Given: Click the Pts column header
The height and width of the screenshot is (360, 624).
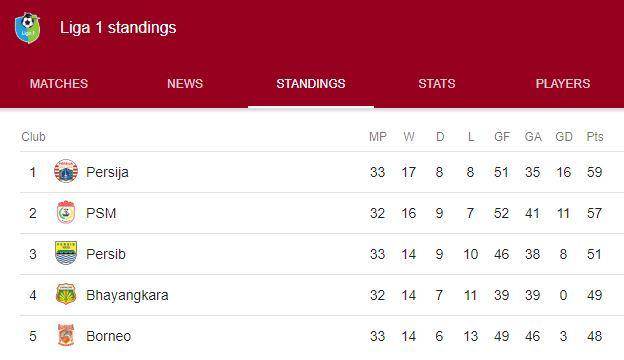Looking at the screenshot, I should point(595,137).
